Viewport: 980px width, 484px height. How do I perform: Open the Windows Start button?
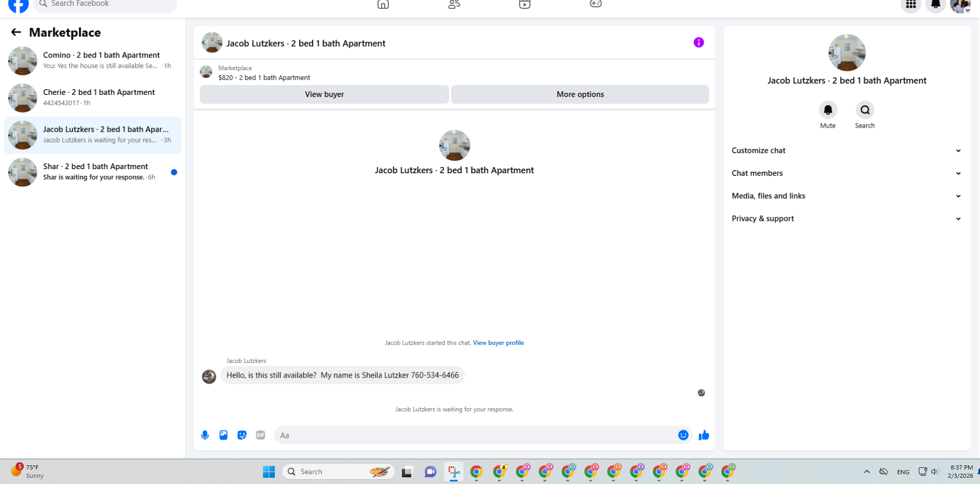click(x=269, y=472)
